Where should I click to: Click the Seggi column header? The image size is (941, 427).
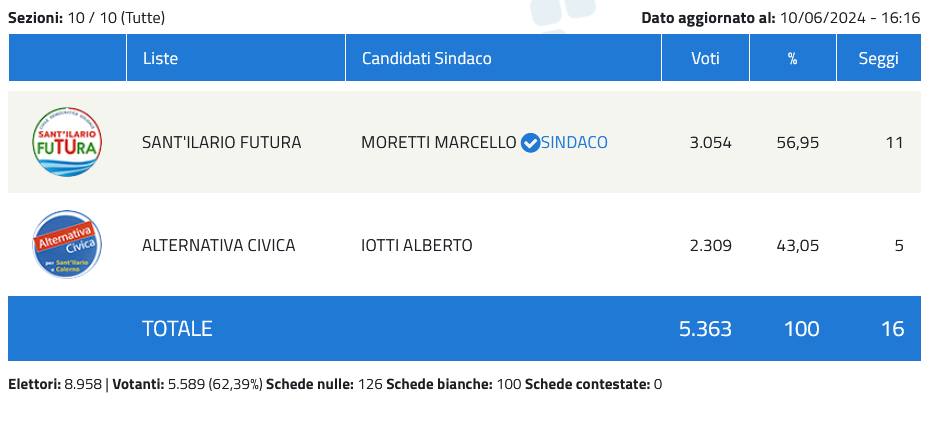(x=878, y=58)
